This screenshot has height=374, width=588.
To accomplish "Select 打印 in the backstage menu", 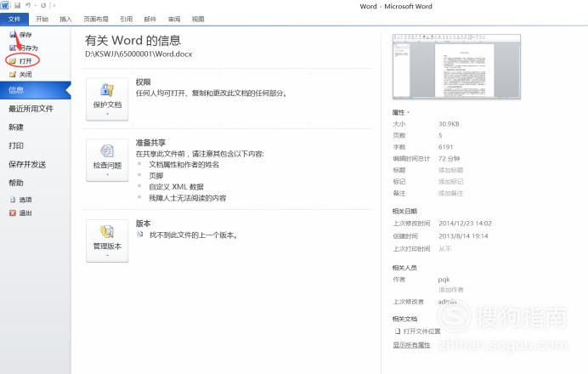I will tap(16, 145).
